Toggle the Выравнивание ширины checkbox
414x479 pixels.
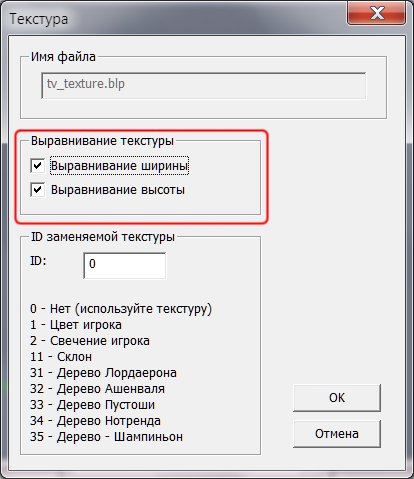click(x=37, y=166)
